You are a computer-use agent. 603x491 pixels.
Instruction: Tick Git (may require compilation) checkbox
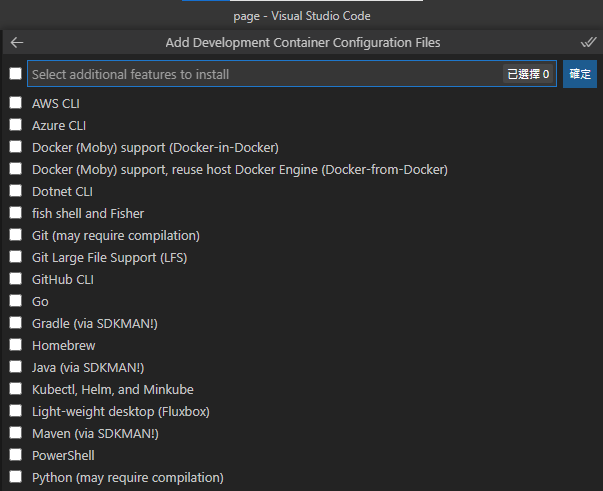(15, 235)
